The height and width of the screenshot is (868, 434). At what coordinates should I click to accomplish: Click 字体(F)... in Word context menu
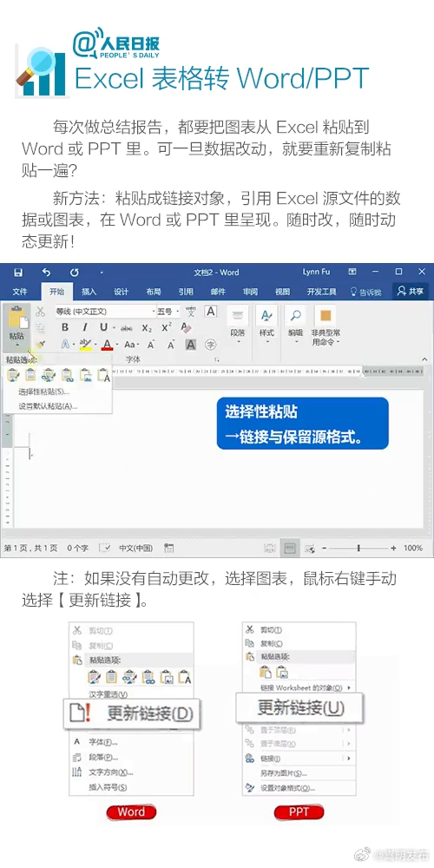tap(103, 742)
